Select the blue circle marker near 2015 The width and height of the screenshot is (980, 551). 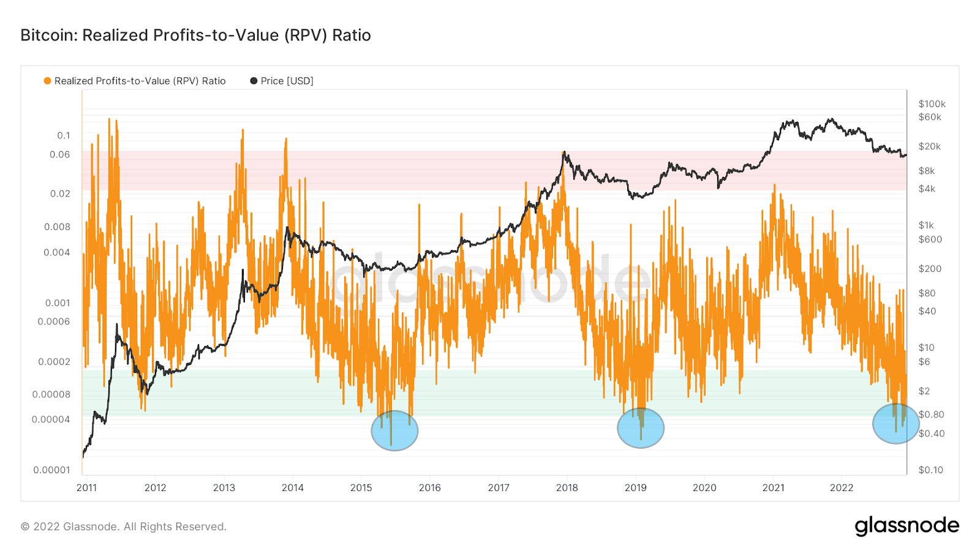point(394,430)
